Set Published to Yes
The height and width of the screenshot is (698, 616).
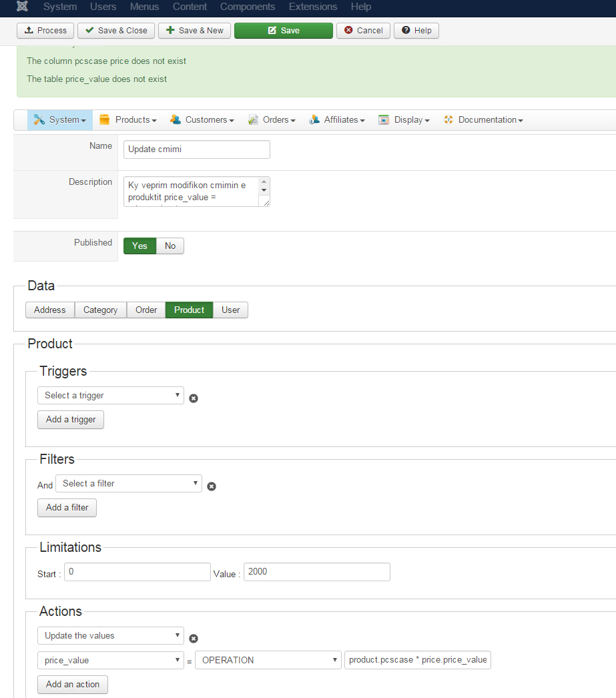tap(139, 246)
